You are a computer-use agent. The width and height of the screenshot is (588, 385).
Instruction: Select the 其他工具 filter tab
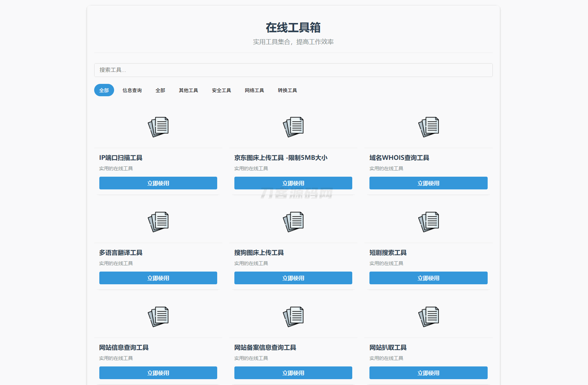188,90
